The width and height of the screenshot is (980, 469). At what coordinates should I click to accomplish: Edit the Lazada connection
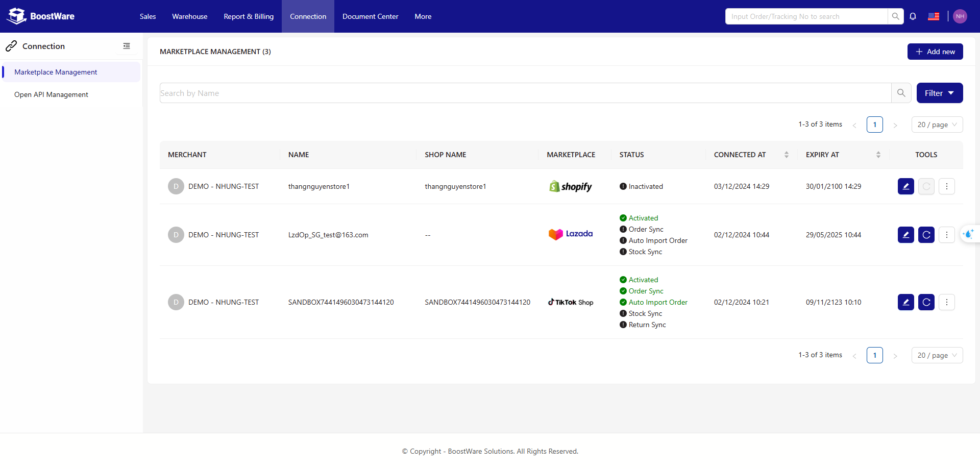point(906,235)
